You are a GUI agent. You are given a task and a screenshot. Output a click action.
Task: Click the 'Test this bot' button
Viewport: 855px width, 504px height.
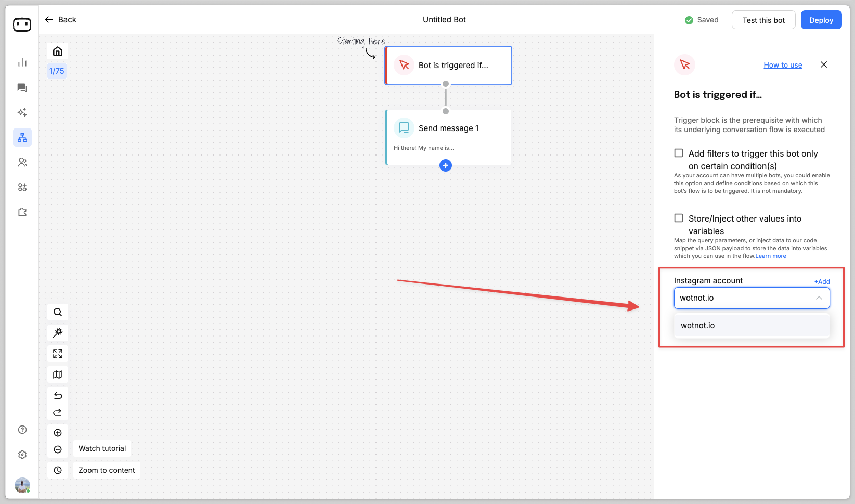click(763, 20)
